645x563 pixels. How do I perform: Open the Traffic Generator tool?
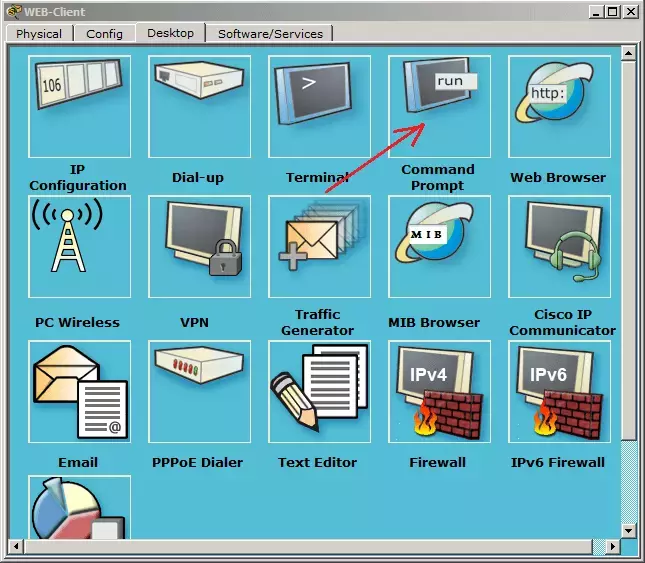320,246
